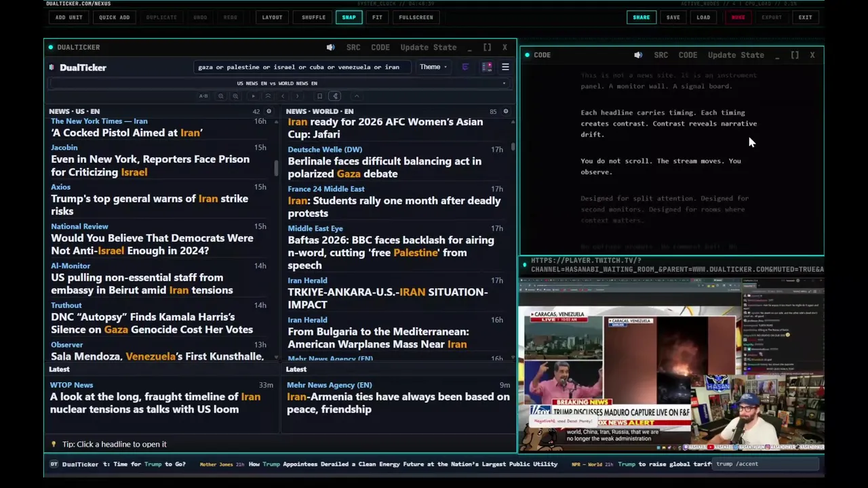Image resolution: width=868 pixels, height=488 pixels.
Task: Open Mehr News Iran-Armenia ties headline
Action: click(398, 403)
